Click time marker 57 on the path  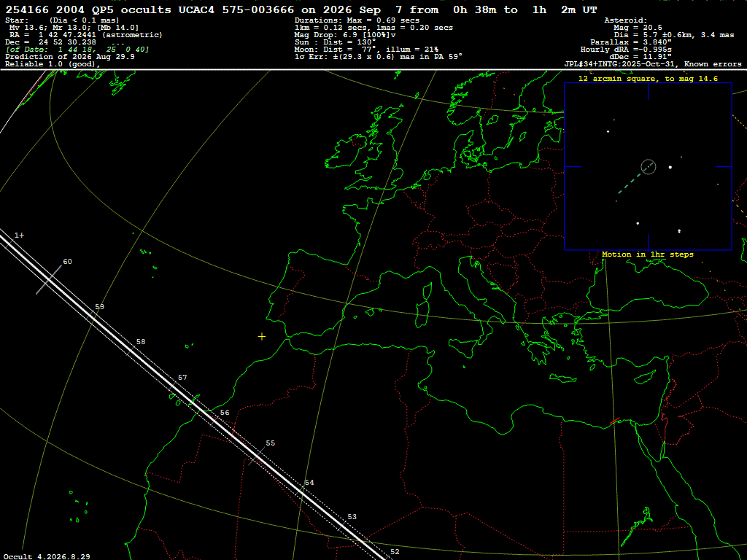click(x=182, y=378)
